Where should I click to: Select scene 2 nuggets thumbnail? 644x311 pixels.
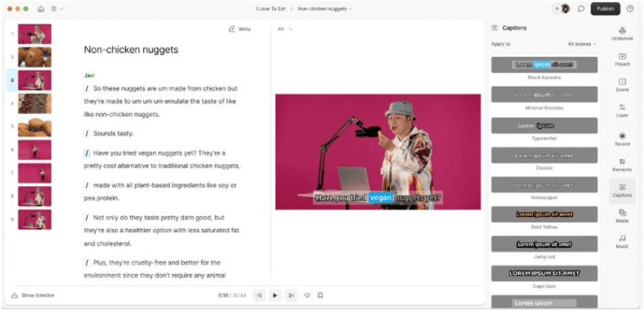click(x=35, y=57)
